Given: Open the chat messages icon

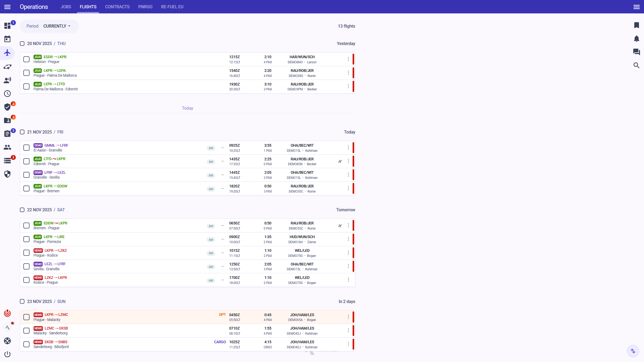Looking at the screenshot, I should pos(636,52).
